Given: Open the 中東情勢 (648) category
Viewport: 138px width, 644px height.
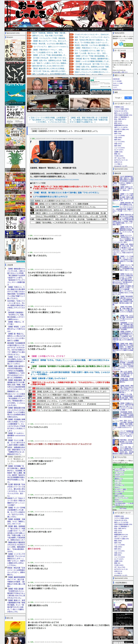Looking at the screenshot, I should coord(119,107).
